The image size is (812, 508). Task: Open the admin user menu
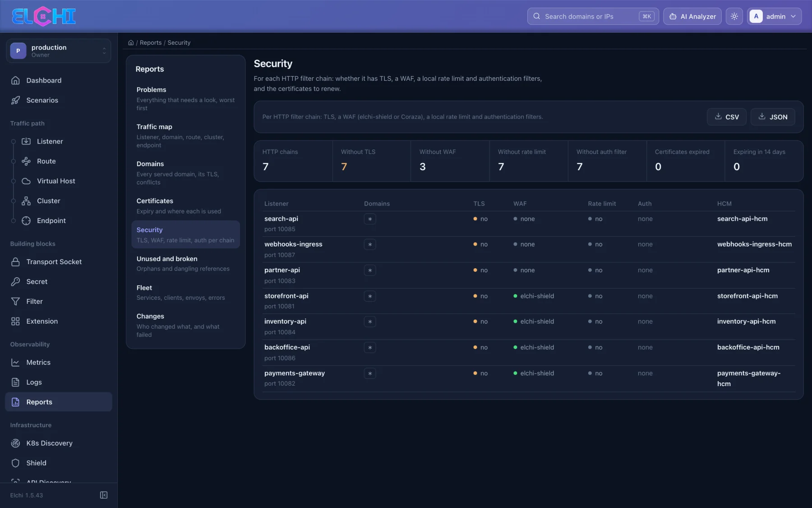(774, 16)
